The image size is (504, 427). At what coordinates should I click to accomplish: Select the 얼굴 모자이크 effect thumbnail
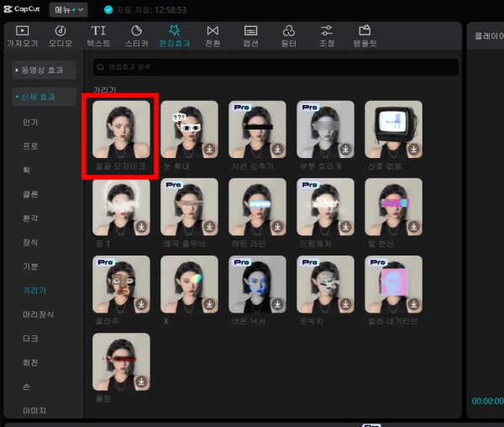point(121,129)
